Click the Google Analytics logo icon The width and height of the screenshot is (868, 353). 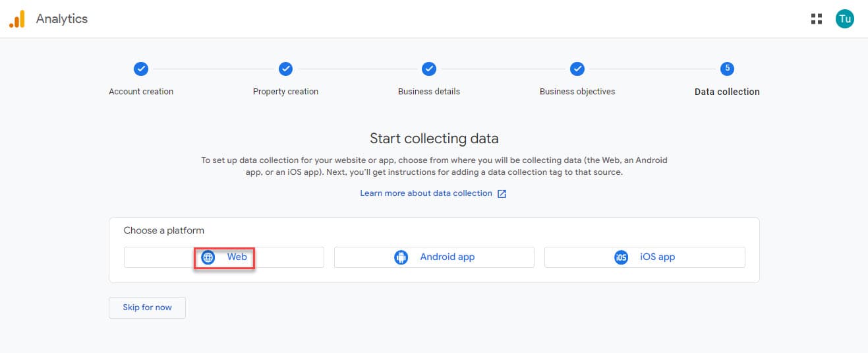[17, 19]
